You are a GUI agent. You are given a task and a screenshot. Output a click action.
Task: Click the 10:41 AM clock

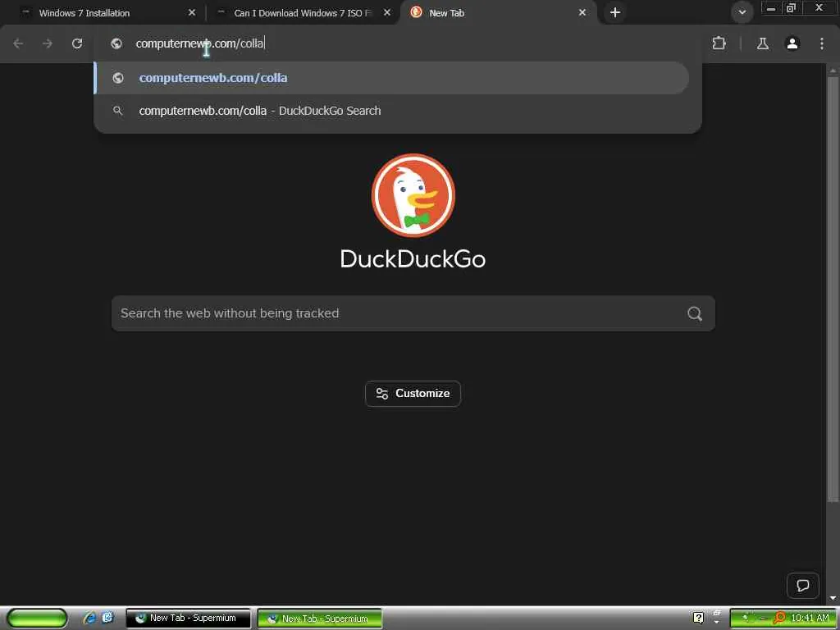(x=810, y=619)
